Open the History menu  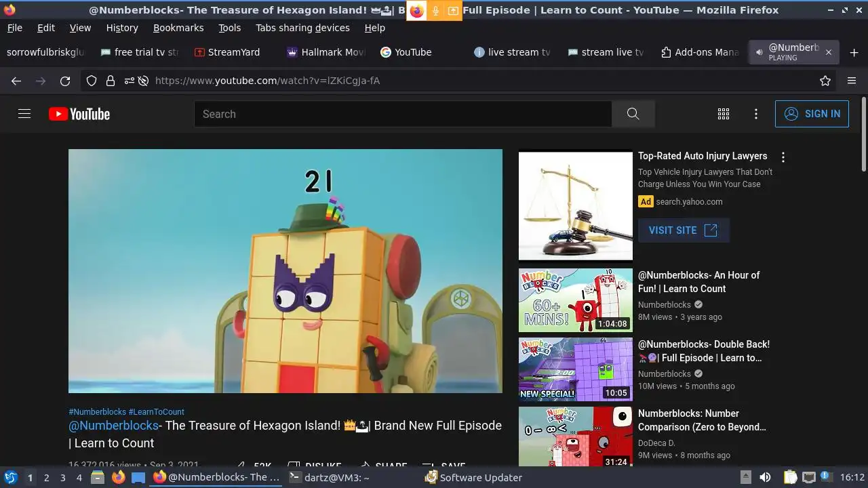click(x=122, y=28)
